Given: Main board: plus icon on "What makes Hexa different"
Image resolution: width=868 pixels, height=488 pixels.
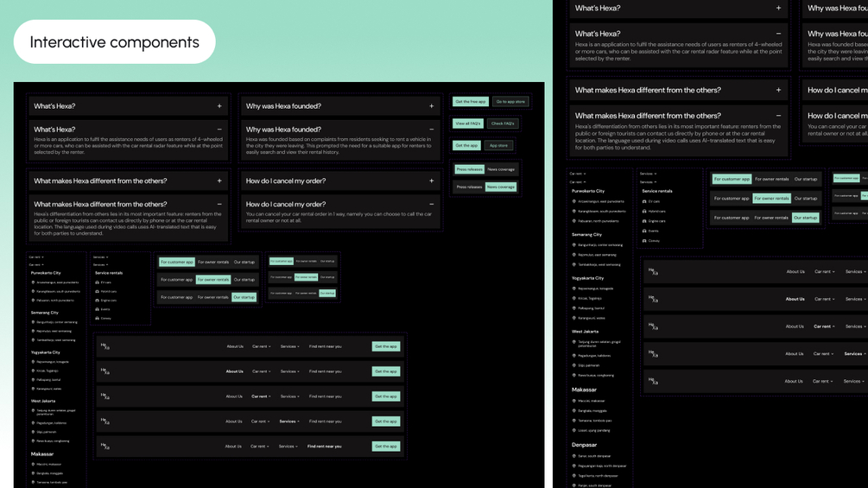Looking at the screenshot, I should tap(219, 181).
